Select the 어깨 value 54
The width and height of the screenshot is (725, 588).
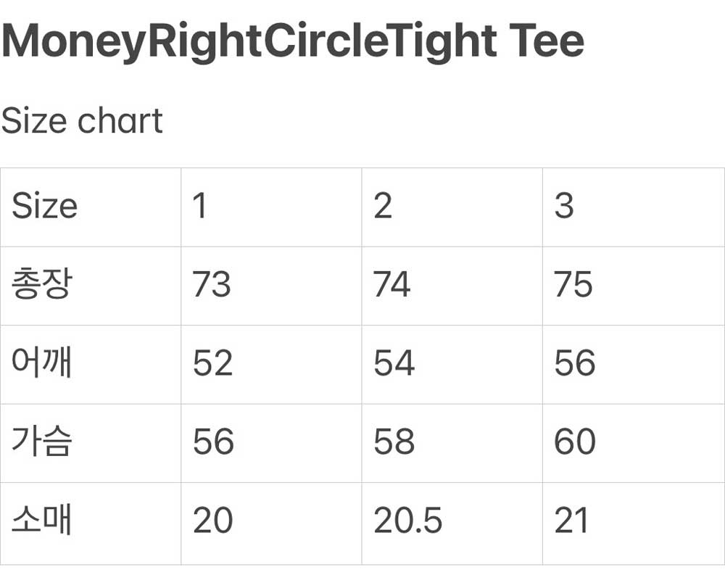pyautogui.click(x=394, y=363)
